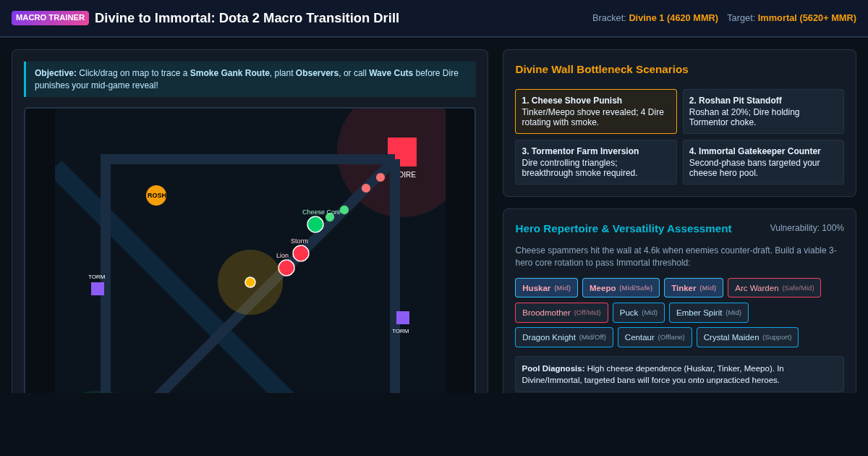868x456 pixels.
Task: Click the Vulnerability: 100% readout
Action: 807,228
